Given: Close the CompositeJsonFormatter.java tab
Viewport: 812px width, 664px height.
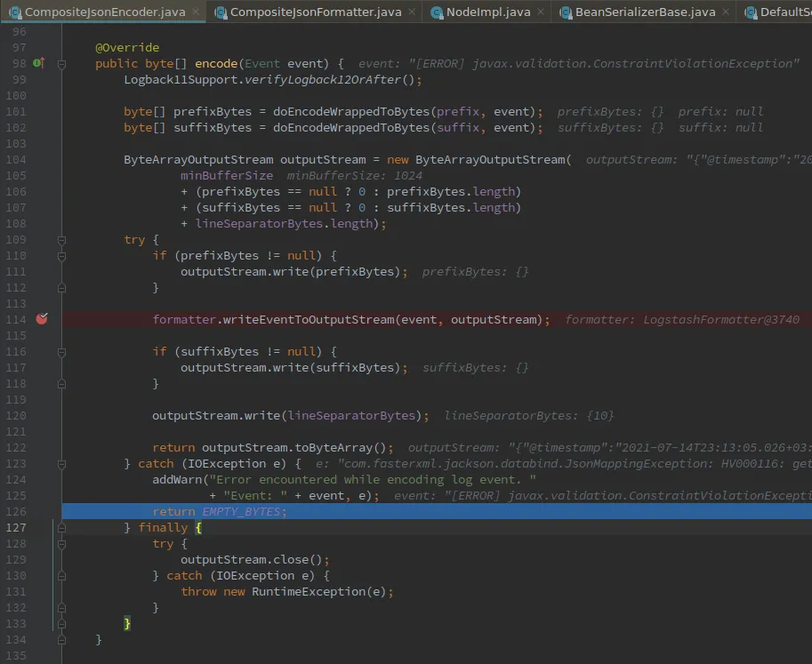Looking at the screenshot, I should click(412, 12).
